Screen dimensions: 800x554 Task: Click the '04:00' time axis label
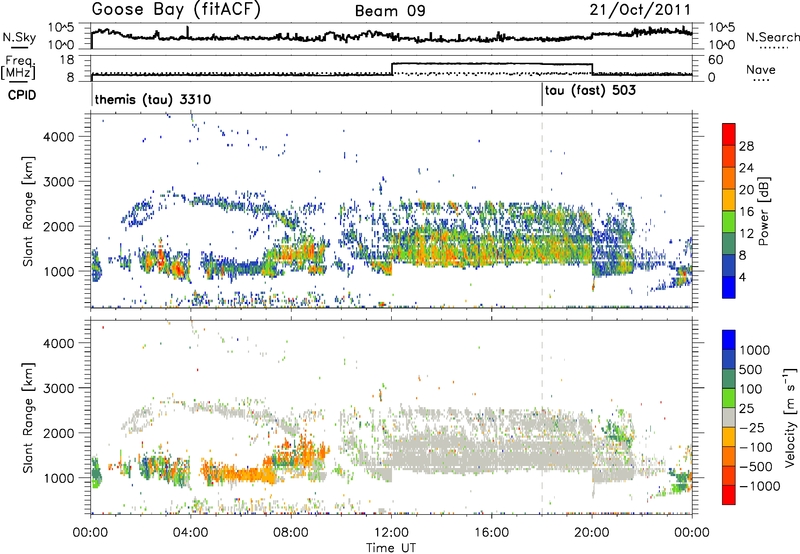(190, 532)
